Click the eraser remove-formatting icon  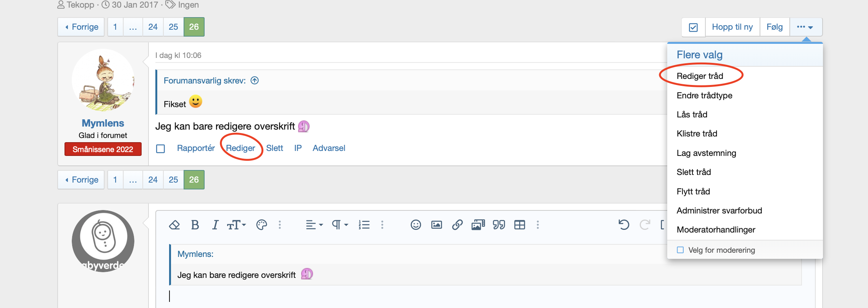tap(174, 225)
